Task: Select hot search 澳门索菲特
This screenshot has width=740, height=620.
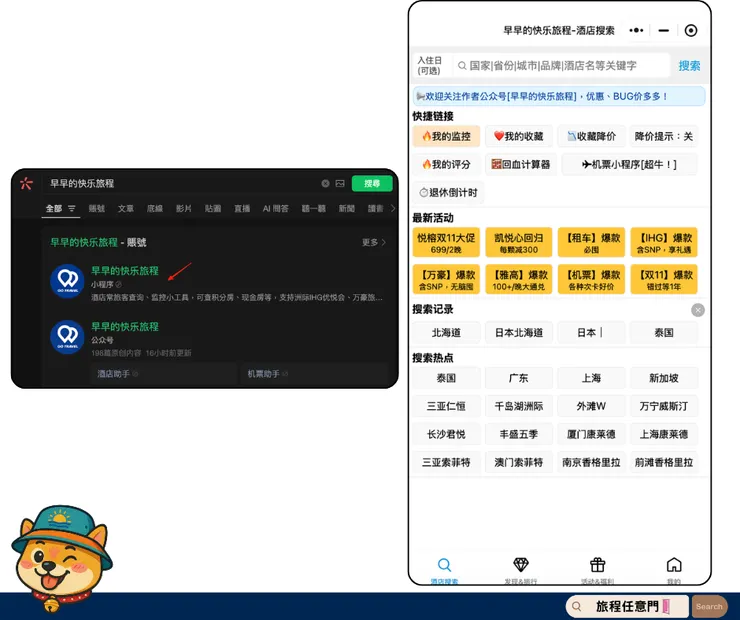Action: click(x=519, y=462)
